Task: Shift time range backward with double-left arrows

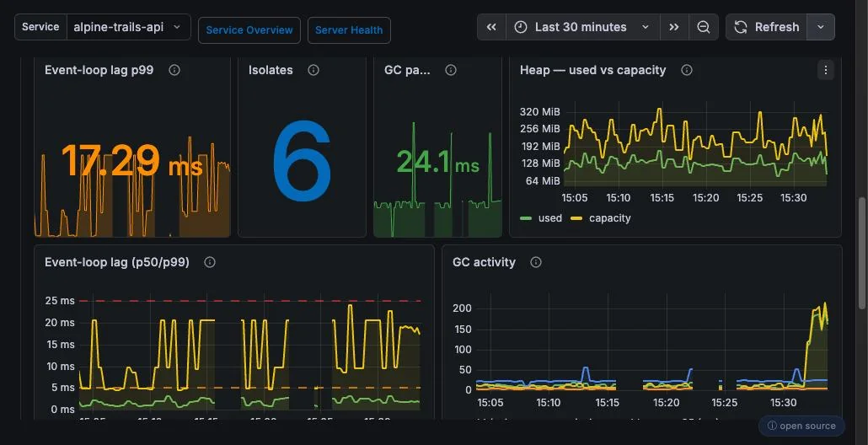Action: pyautogui.click(x=491, y=27)
